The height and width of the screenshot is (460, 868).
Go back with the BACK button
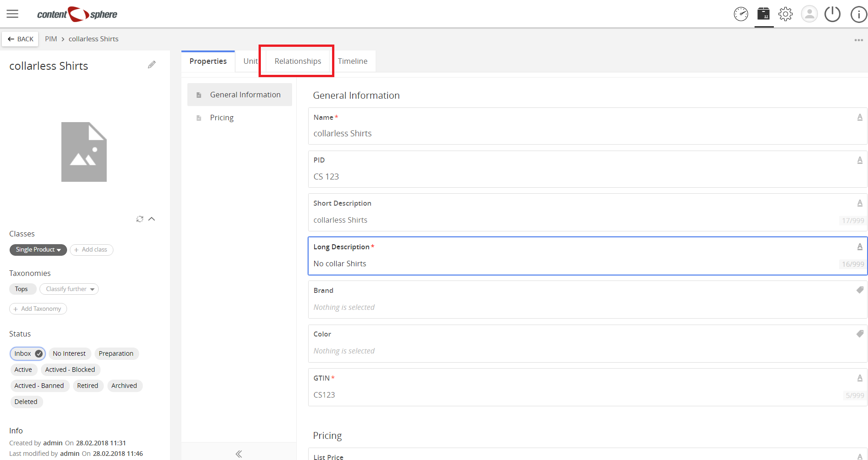pyautogui.click(x=20, y=39)
